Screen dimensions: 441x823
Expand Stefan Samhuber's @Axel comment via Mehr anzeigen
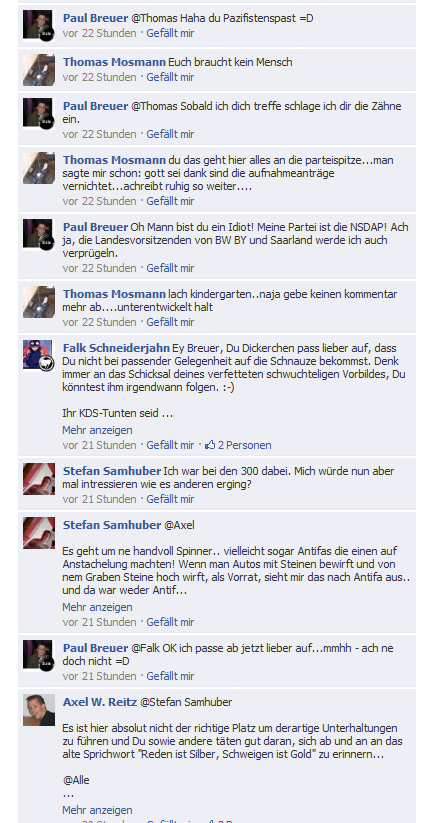point(97,607)
